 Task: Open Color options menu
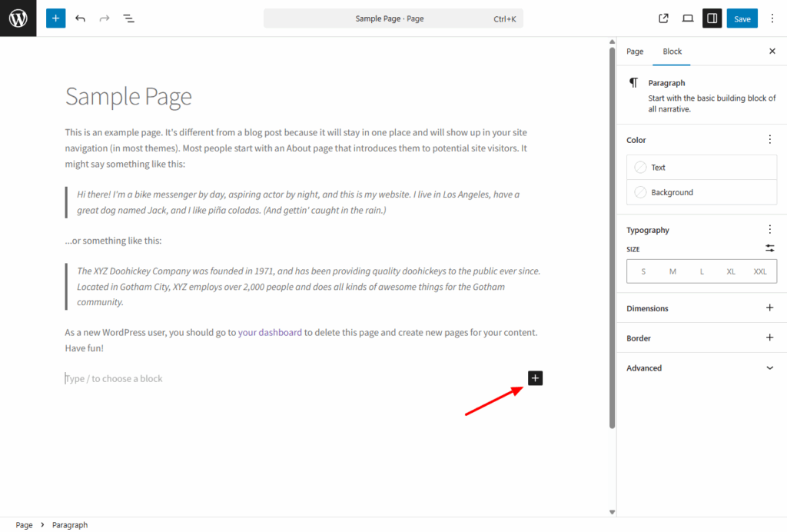point(769,140)
